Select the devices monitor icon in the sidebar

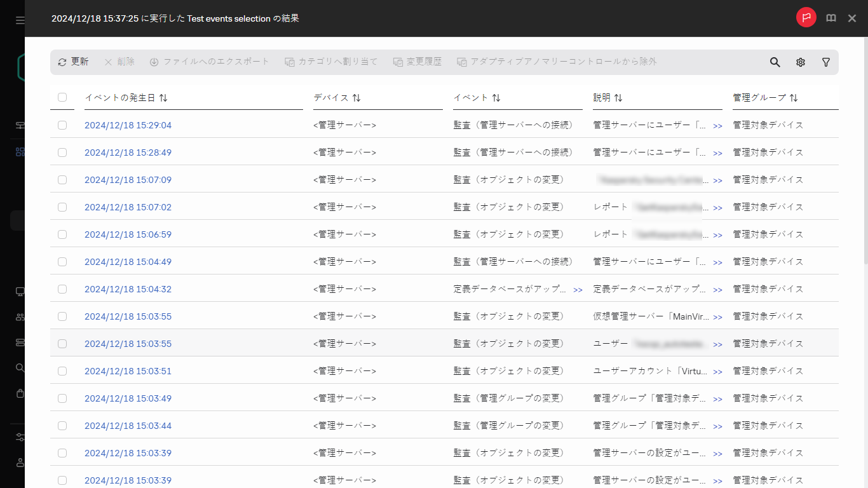pyautogui.click(x=19, y=292)
